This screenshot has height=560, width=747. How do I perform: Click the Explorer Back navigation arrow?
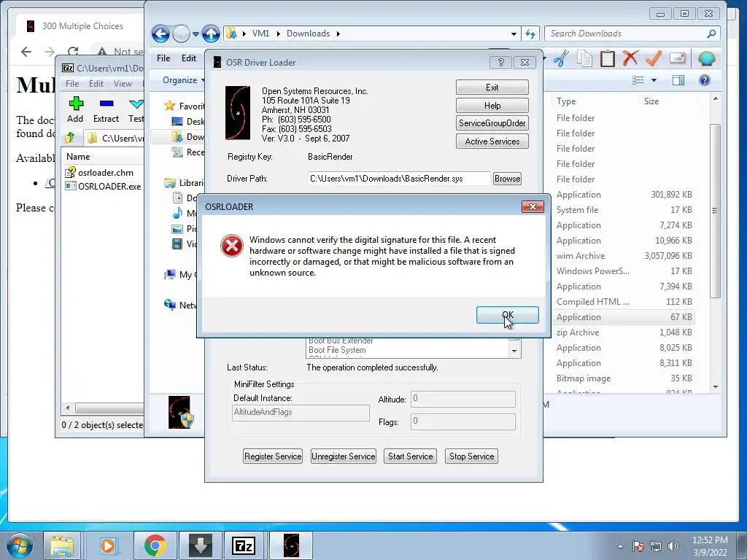(160, 34)
